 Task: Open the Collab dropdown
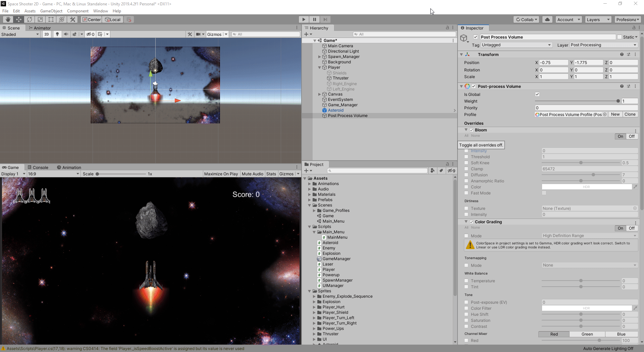pyautogui.click(x=526, y=19)
